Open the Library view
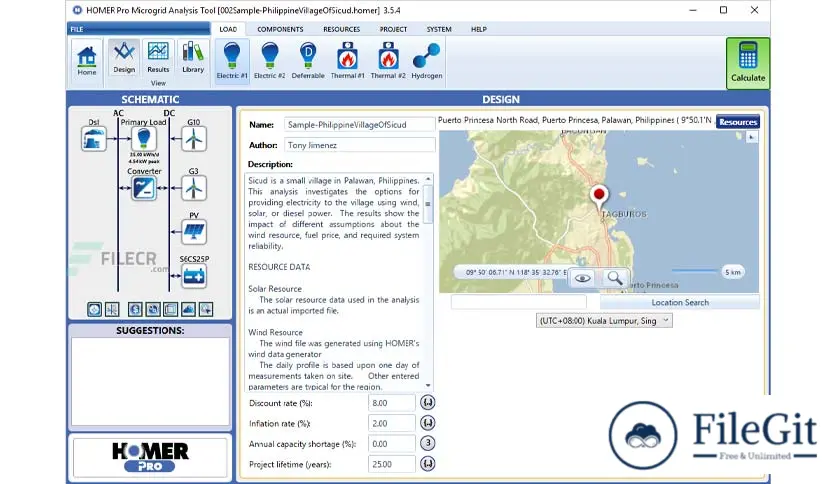836x484 pixels. [x=193, y=58]
